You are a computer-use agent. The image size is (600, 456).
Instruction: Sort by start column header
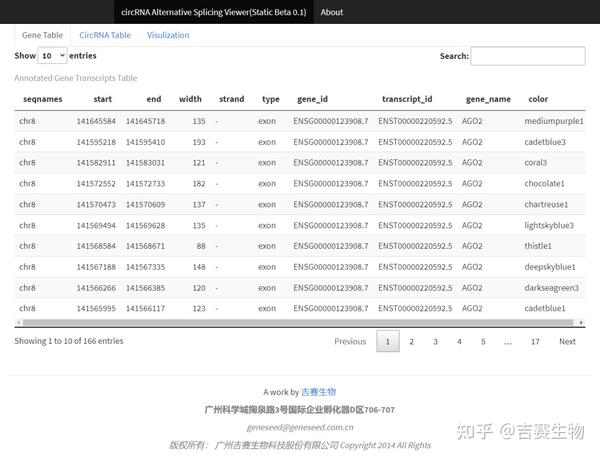click(x=103, y=99)
